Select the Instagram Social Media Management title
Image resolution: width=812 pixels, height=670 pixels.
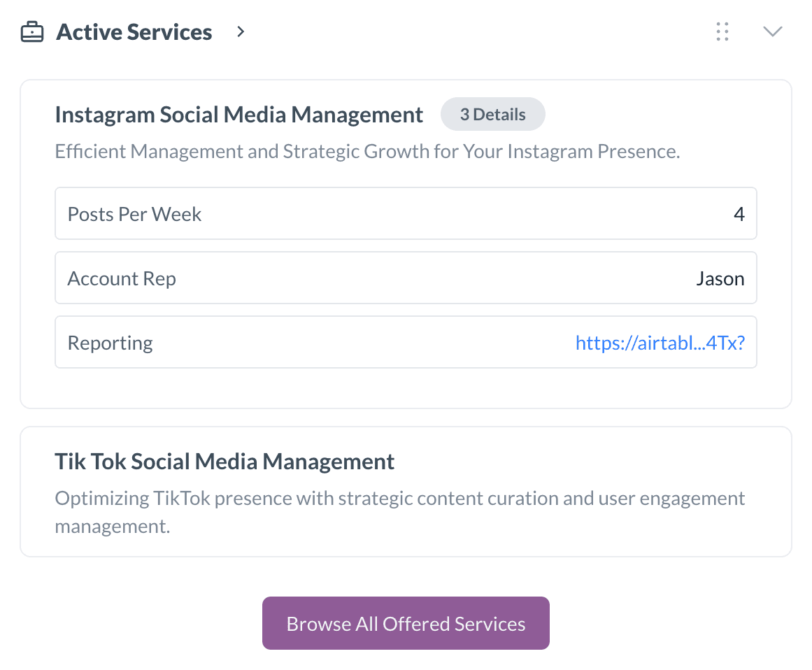[239, 114]
